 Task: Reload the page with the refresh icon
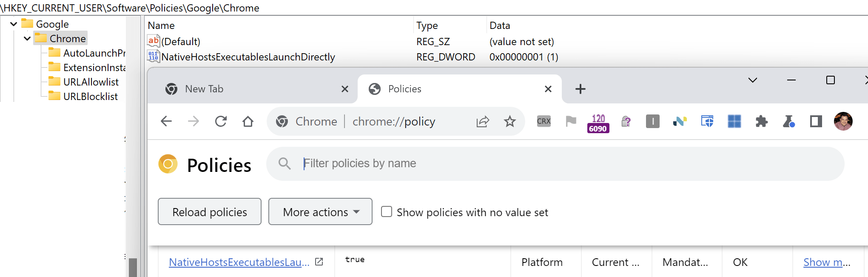tap(221, 121)
